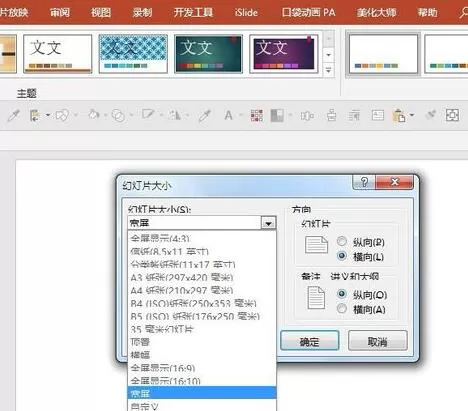Choose B5 (ISO) 纸张(176x250 毫米)
The image size is (468, 411).
pos(202,317)
